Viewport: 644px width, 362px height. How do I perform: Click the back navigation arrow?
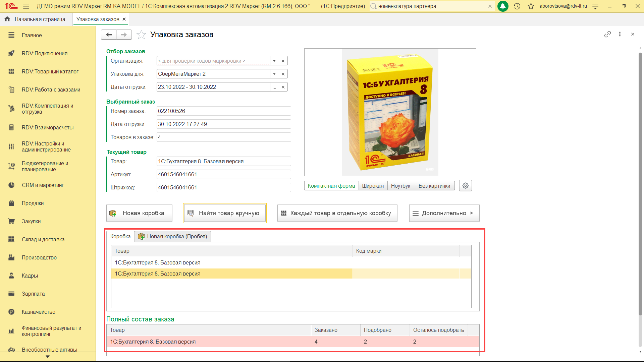[x=109, y=35]
